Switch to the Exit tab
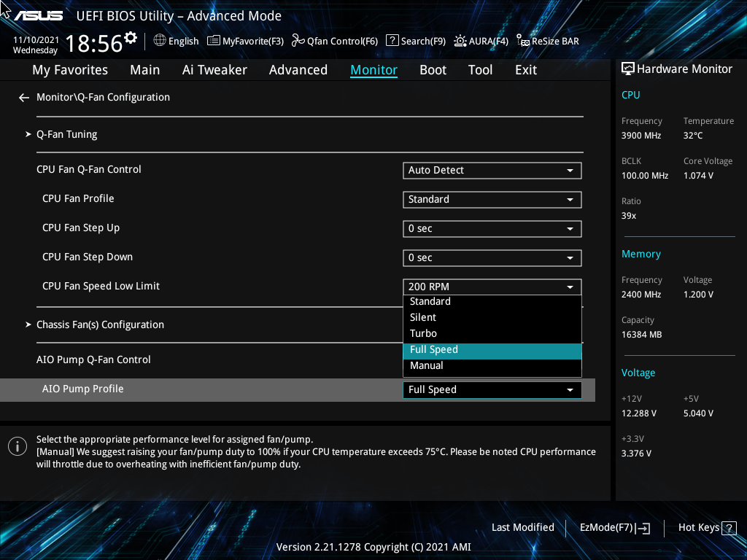Viewport: 747px width, 560px height. pyautogui.click(x=526, y=70)
